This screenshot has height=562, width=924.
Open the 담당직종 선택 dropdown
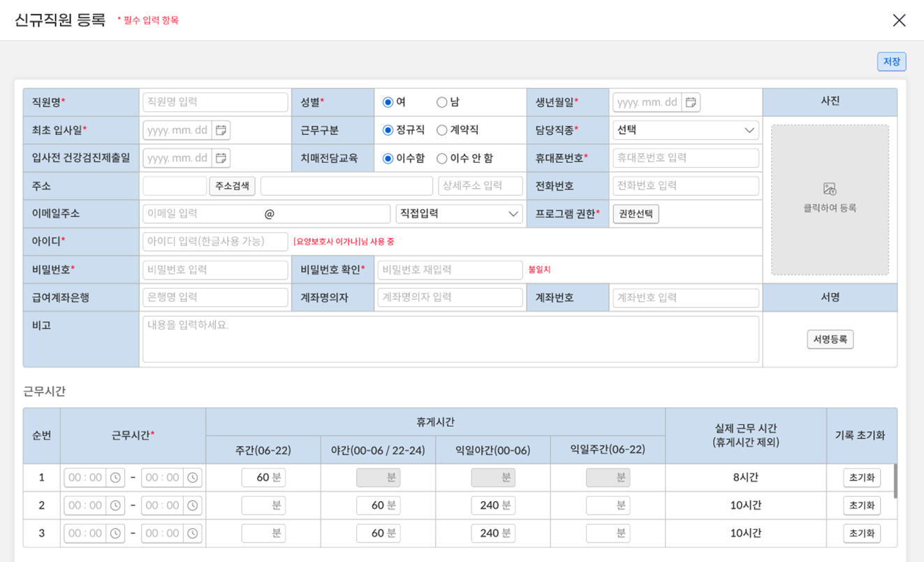click(x=686, y=130)
